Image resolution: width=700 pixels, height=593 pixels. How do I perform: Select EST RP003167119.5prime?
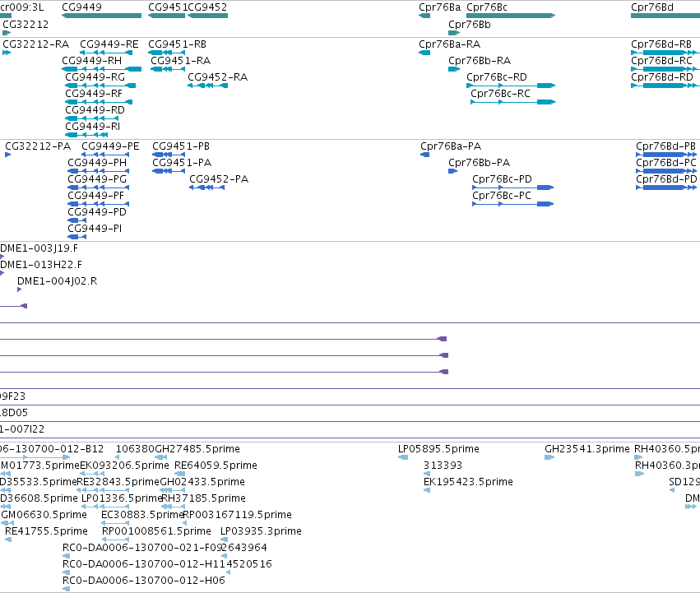[238, 516]
